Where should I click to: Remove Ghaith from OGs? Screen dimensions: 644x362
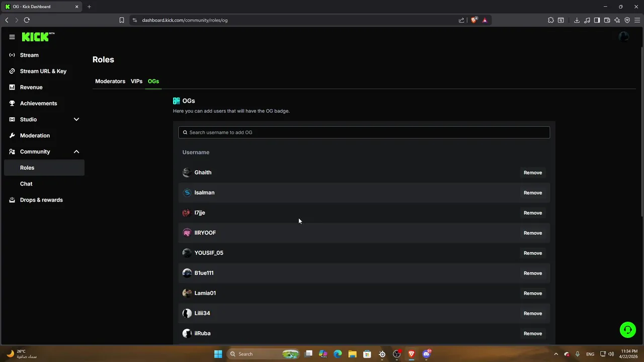533,172
